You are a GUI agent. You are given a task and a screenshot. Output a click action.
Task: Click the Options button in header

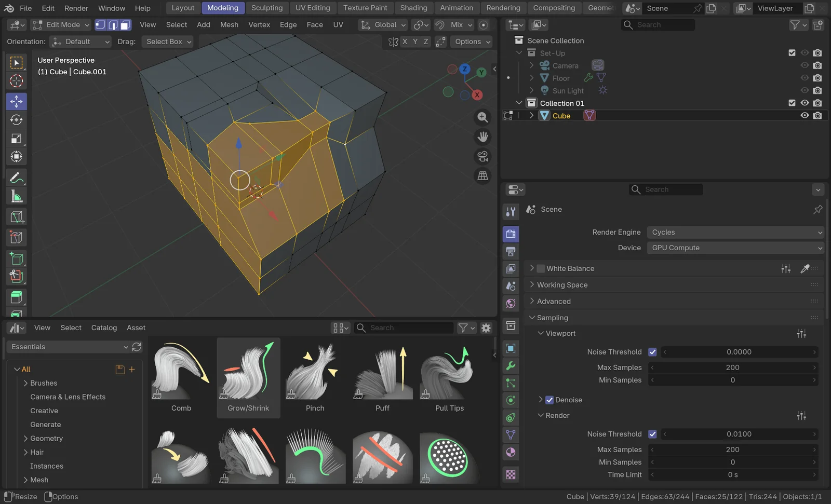[x=471, y=42]
